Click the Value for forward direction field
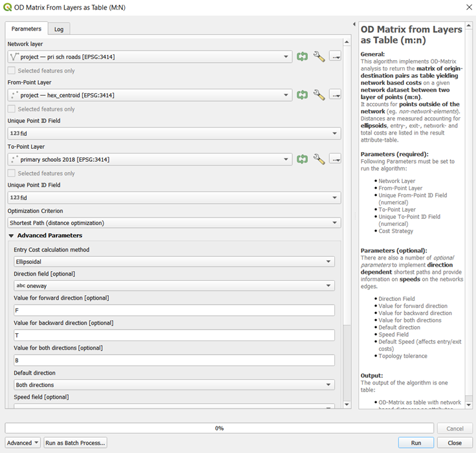This screenshot has height=453, width=476. (174, 311)
